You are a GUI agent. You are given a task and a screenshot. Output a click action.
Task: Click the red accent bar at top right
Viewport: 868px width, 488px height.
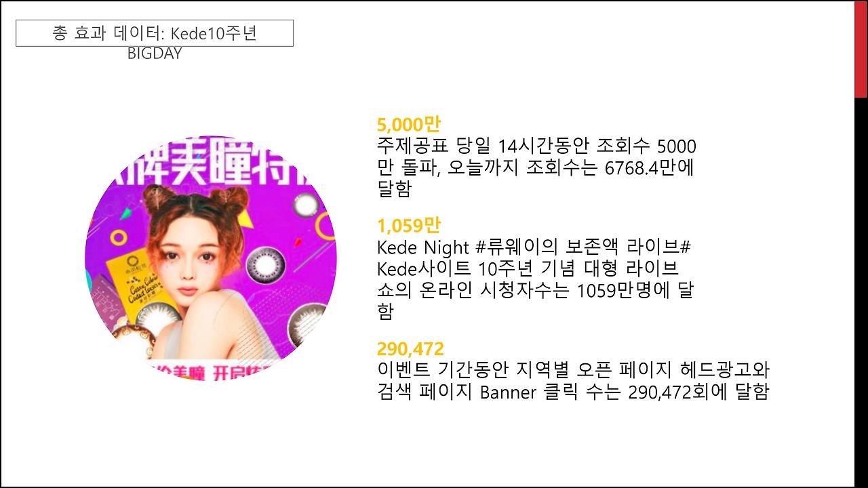[861, 49]
